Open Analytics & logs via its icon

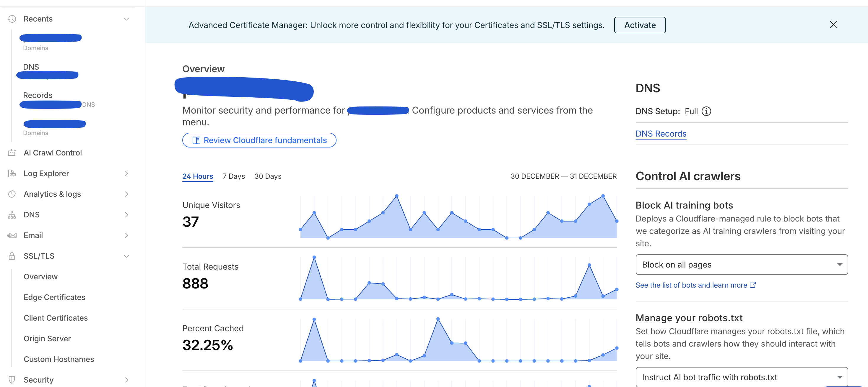[x=12, y=194]
